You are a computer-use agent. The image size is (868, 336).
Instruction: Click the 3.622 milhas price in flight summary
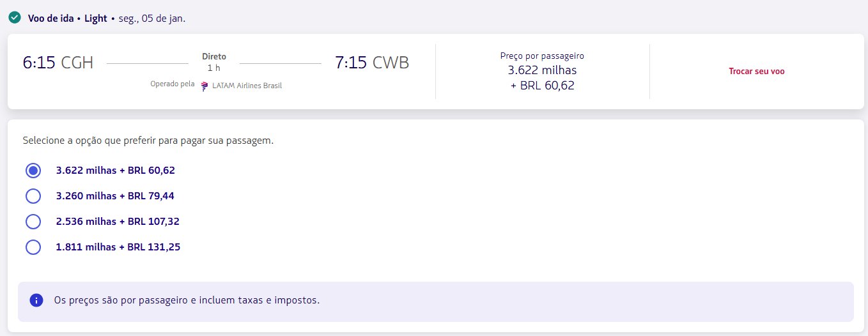point(542,70)
